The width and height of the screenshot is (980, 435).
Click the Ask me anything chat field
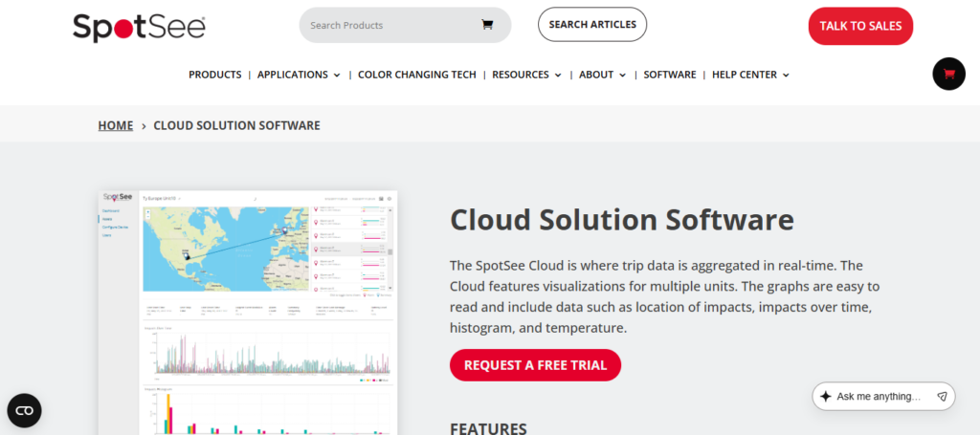[x=883, y=397]
